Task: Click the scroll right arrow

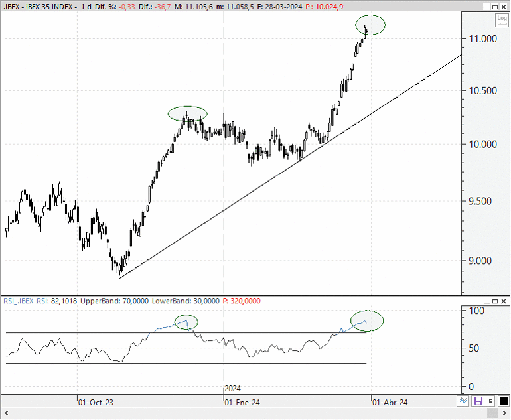Action: point(504,413)
